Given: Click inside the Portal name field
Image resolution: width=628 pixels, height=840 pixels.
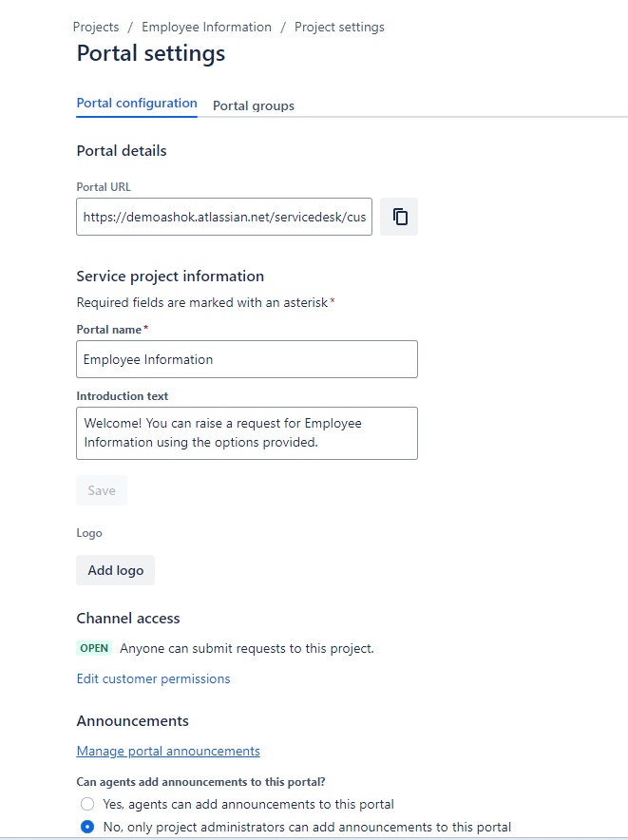Looking at the screenshot, I should pos(247,359).
